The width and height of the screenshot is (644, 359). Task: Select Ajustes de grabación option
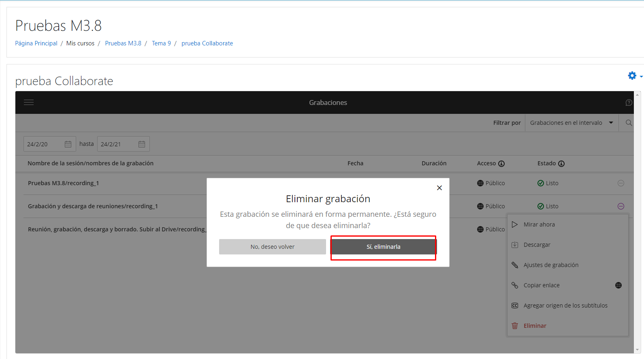(551, 265)
